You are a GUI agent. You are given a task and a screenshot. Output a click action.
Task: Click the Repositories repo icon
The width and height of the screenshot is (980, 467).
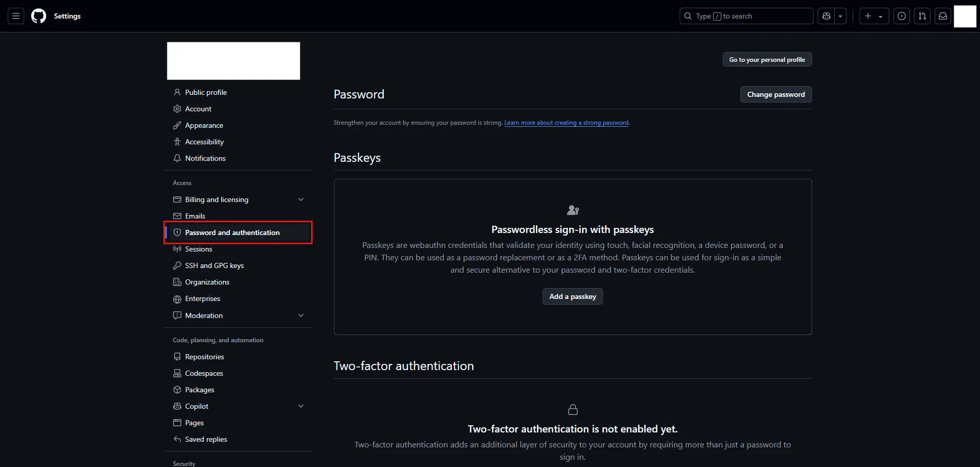(177, 357)
